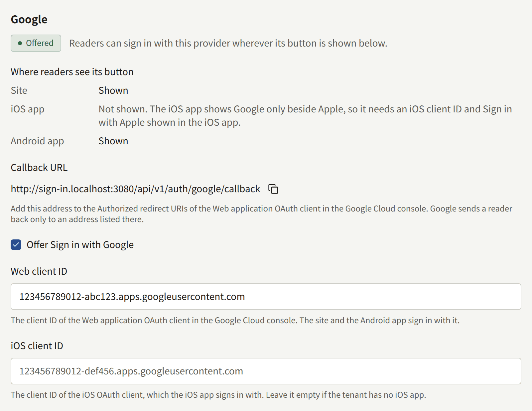Click the iOS OAuth client hint text
The height and width of the screenshot is (411, 532).
(218, 395)
